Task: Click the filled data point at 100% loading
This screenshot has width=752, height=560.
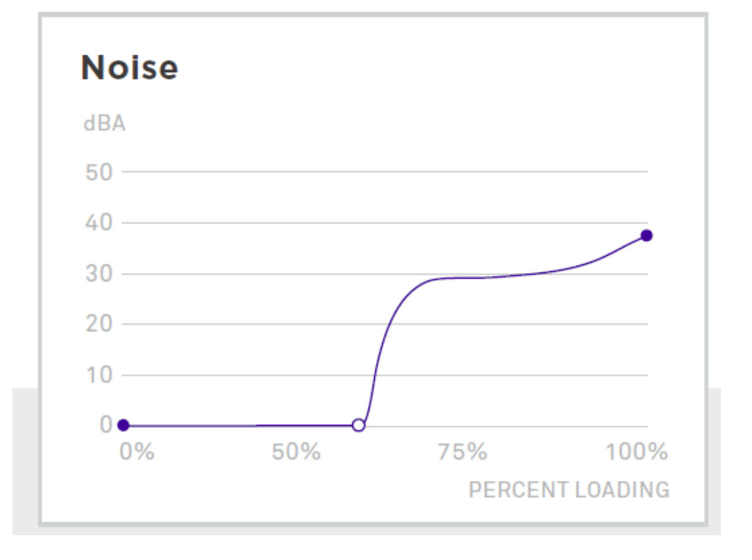Action: (646, 235)
